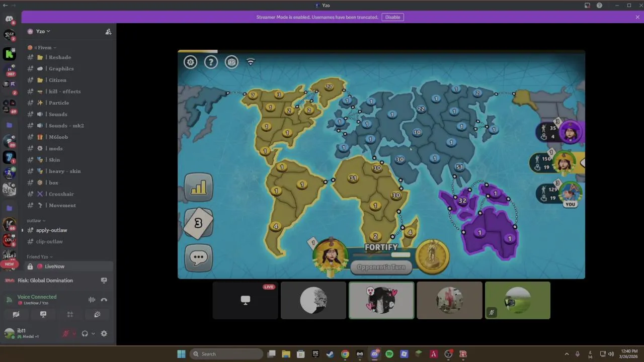Open Spotify from the taskbar
Image resolution: width=644 pixels, height=362 pixels.
click(x=389, y=354)
